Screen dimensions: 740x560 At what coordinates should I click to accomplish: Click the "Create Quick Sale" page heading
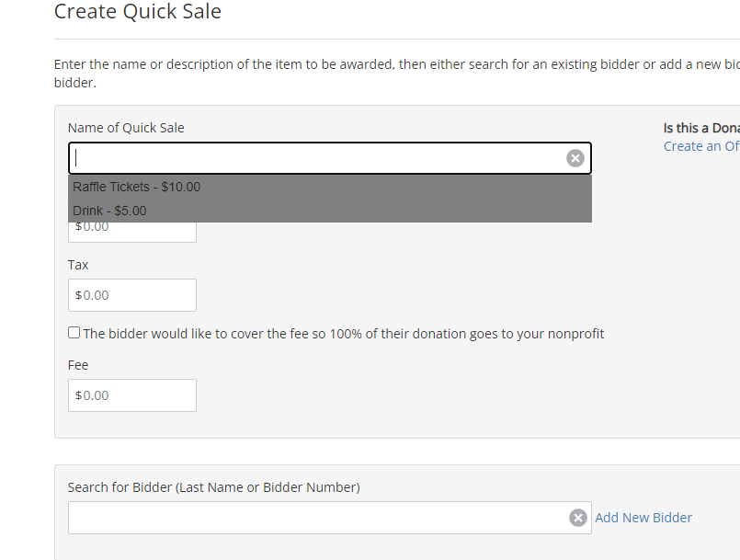pyautogui.click(x=137, y=11)
